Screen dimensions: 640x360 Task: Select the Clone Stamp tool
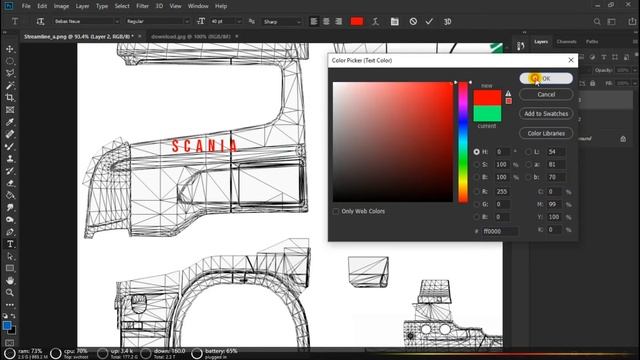(10, 159)
